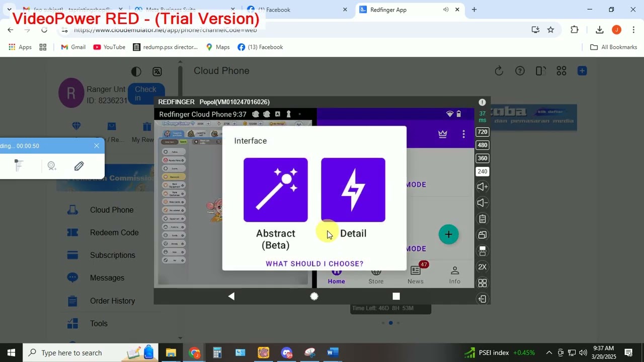
Task: Click the screenshot icon in Redfinger sidebar
Action: coord(482,251)
